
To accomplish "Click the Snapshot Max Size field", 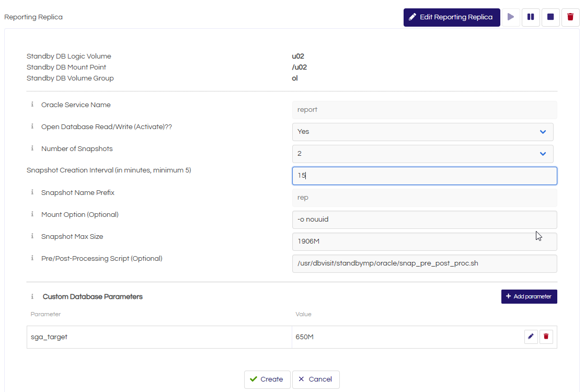I will [425, 241].
